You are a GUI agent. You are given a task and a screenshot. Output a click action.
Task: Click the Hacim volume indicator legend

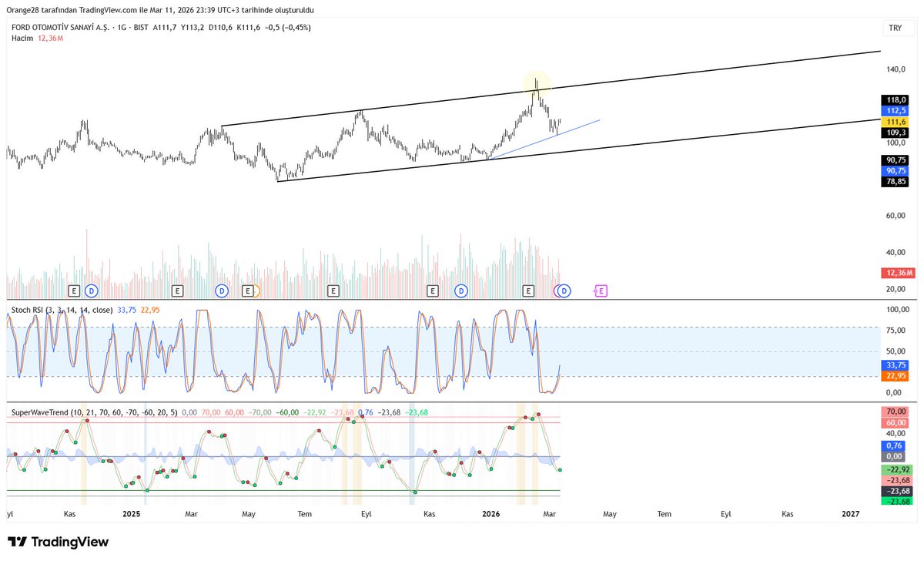click(x=36, y=38)
